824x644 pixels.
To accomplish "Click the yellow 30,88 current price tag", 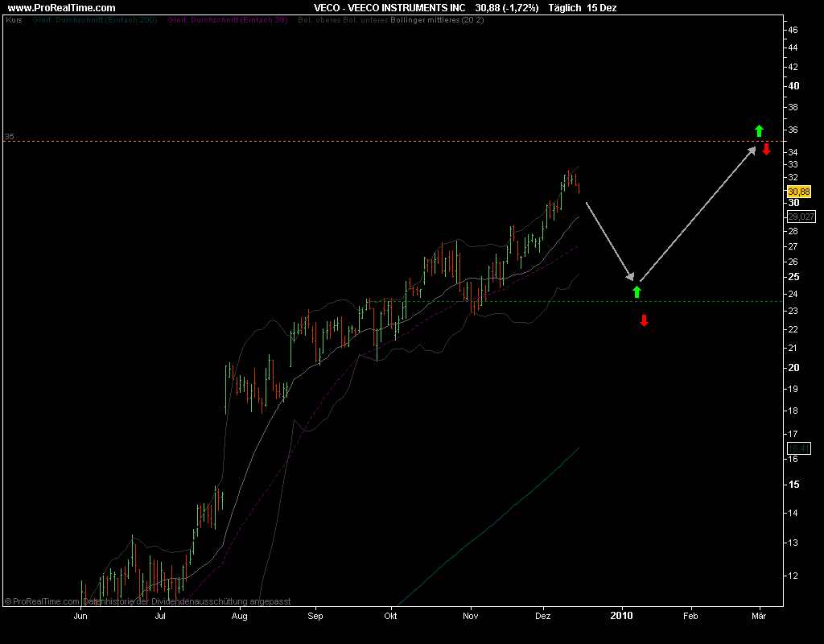I will coord(799,192).
